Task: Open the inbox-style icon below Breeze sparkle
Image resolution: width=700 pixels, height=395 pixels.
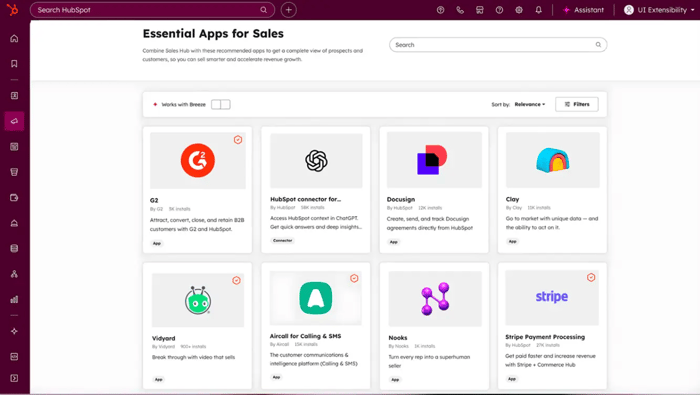Action: 14,357
